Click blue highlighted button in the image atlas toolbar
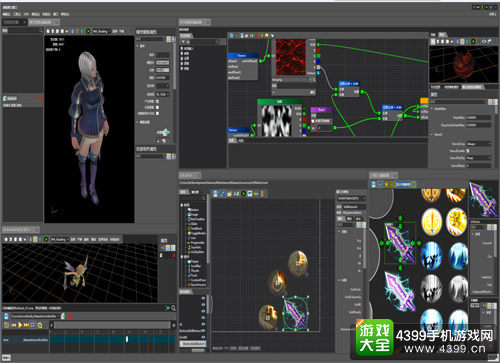 402,184
